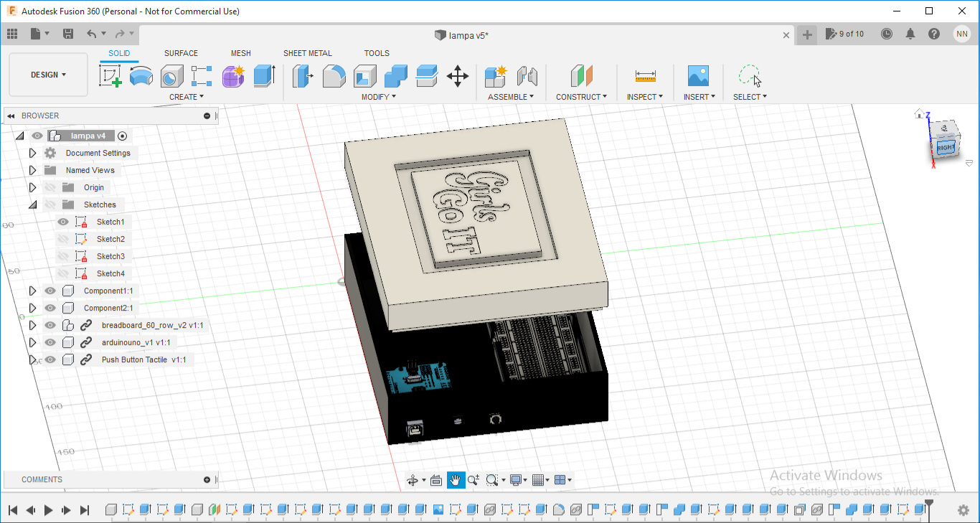The height and width of the screenshot is (523, 980).
Task: Open the MODIFY dropdown menu
Action: 378,96
